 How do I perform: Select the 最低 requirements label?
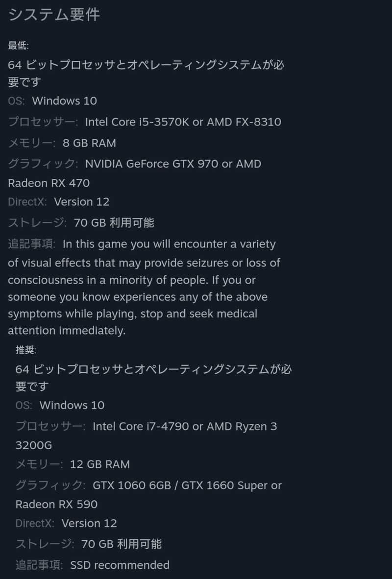[x=18, y=46]
